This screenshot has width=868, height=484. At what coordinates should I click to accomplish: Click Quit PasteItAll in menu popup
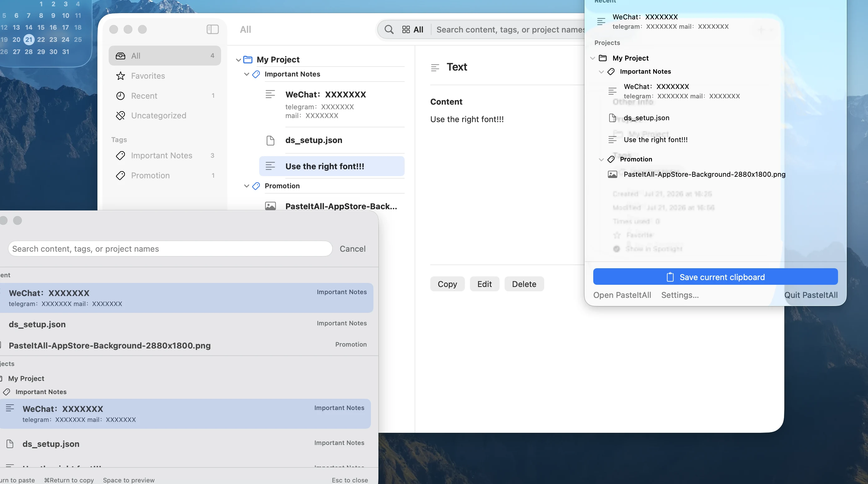[811, 295]
